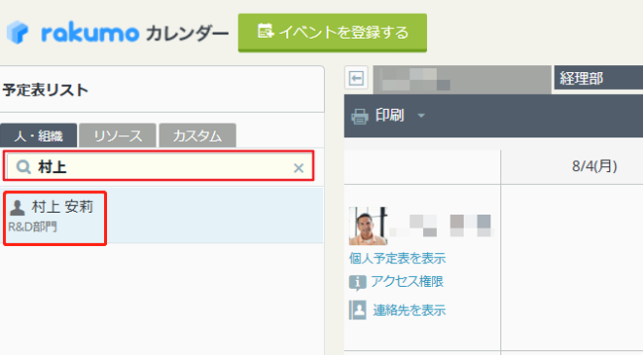
Task: Click the printer icon
Action: pyautogui.click(x=359, y=116)
